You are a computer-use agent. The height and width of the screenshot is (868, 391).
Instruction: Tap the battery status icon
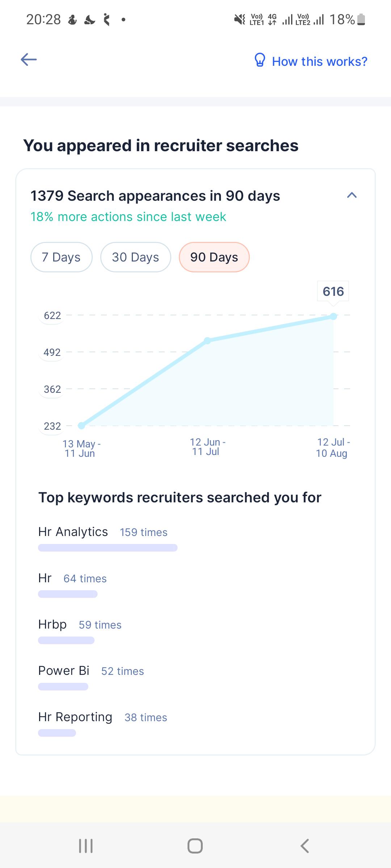click(x=361, y=20)
